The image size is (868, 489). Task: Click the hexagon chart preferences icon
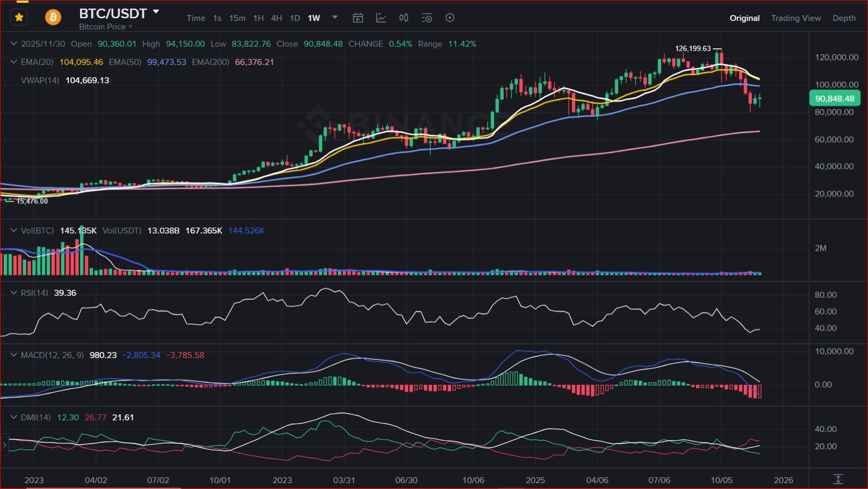450,18
